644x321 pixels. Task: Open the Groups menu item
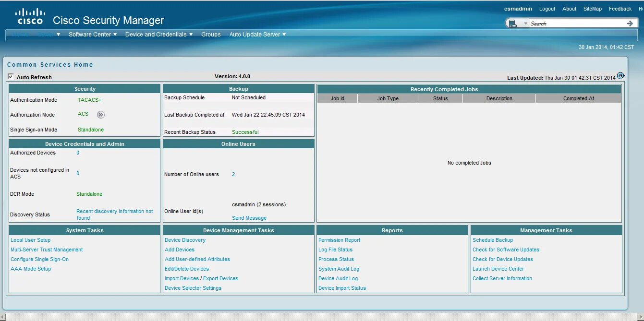pyautogui.click(x=211, y=35)
